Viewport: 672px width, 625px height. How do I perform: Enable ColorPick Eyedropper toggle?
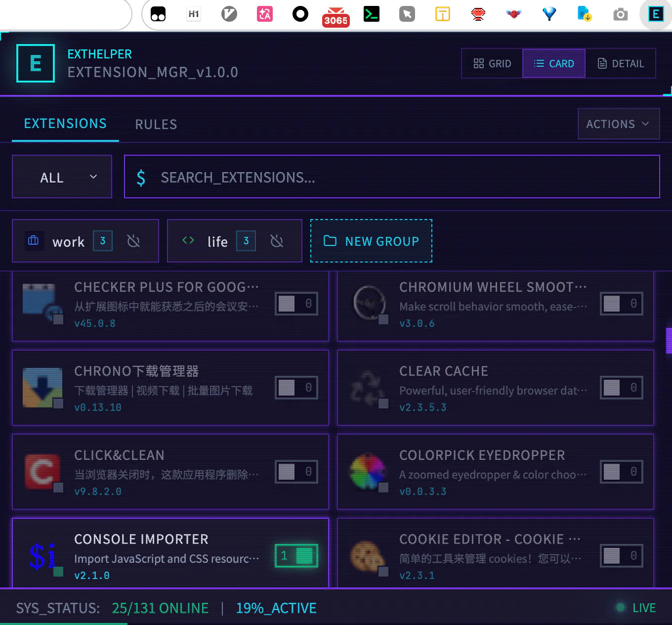click(x=622, y=472)
